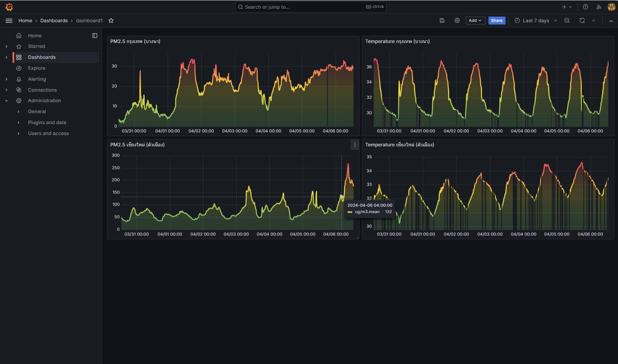
Task: Collapse the Administration section
Action: click(6, 100)
